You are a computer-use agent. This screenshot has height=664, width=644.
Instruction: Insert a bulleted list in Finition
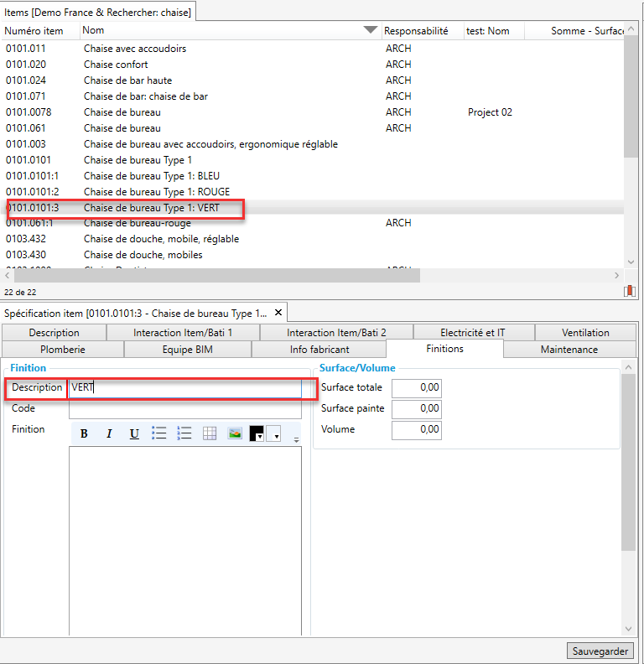[159, 433]
